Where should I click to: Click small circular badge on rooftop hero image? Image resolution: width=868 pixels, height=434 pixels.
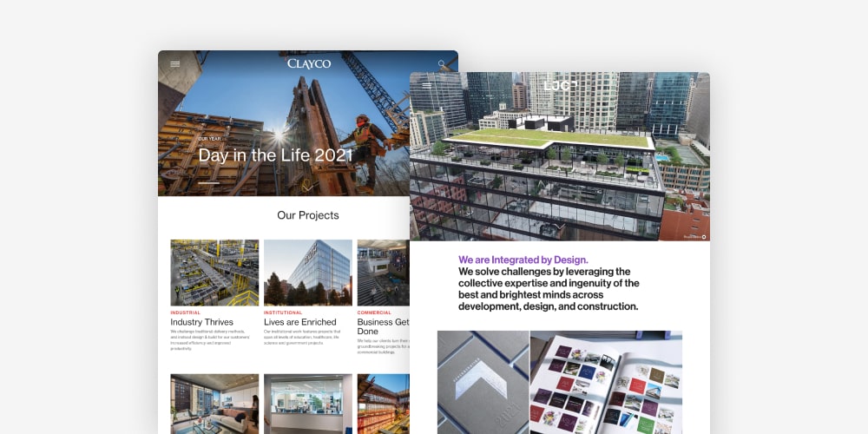704,237
